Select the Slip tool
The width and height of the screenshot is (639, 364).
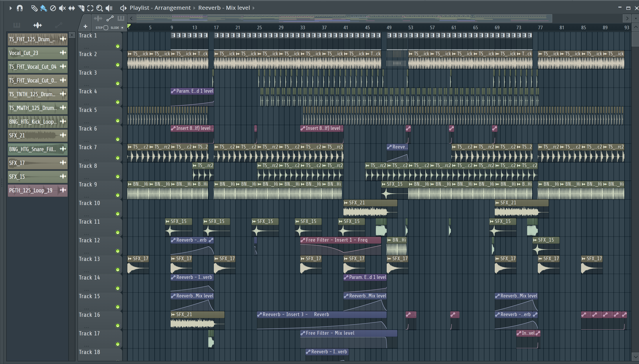[x=72, y=8]
